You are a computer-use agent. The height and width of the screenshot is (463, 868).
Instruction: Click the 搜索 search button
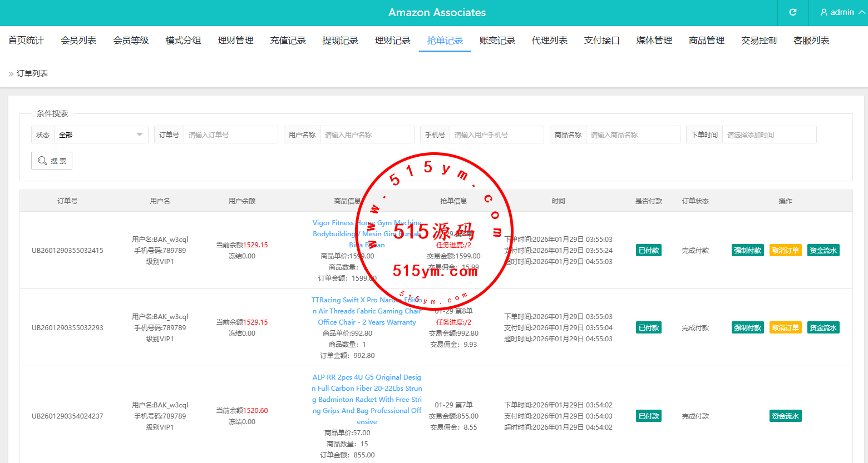click(52, 161)
